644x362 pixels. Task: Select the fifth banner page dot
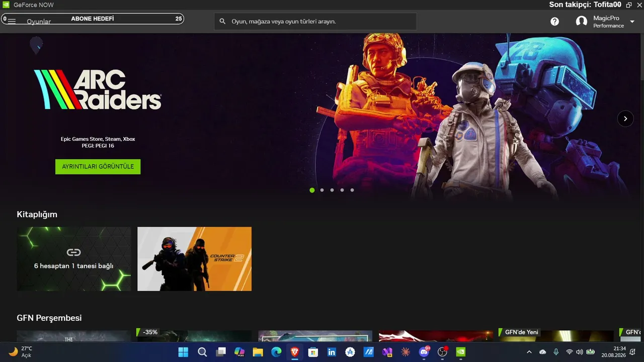[352, 190]
